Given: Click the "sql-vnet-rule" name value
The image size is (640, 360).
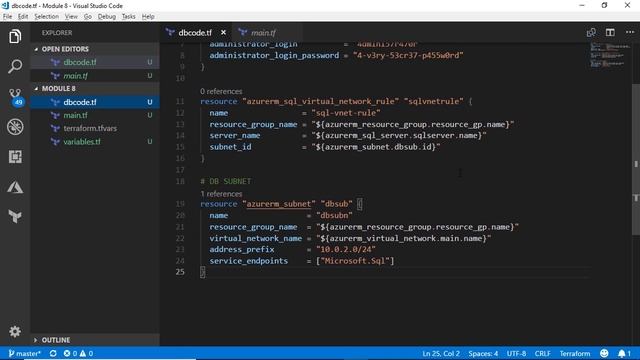Looking at the screenshot, I should tap(346, 113).
